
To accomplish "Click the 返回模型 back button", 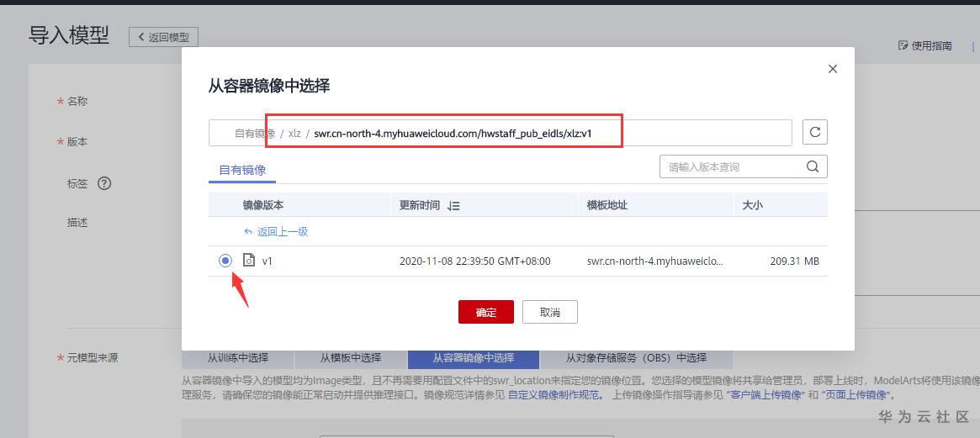I will point(164,37).
